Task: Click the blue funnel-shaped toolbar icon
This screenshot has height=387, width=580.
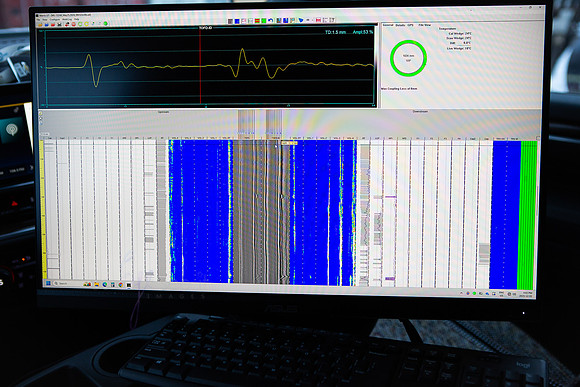Action: [x=300, y=20]
